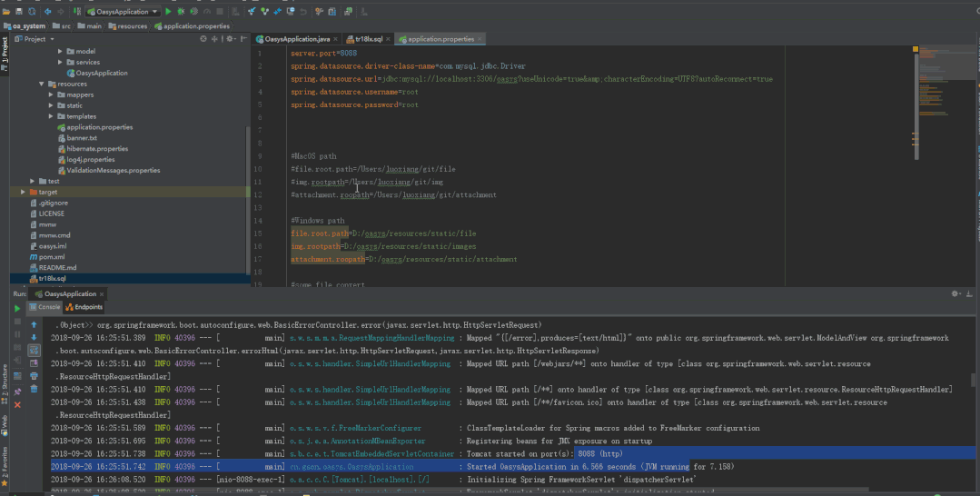
Task: Expand the target folder
Action: pos(24,192)
